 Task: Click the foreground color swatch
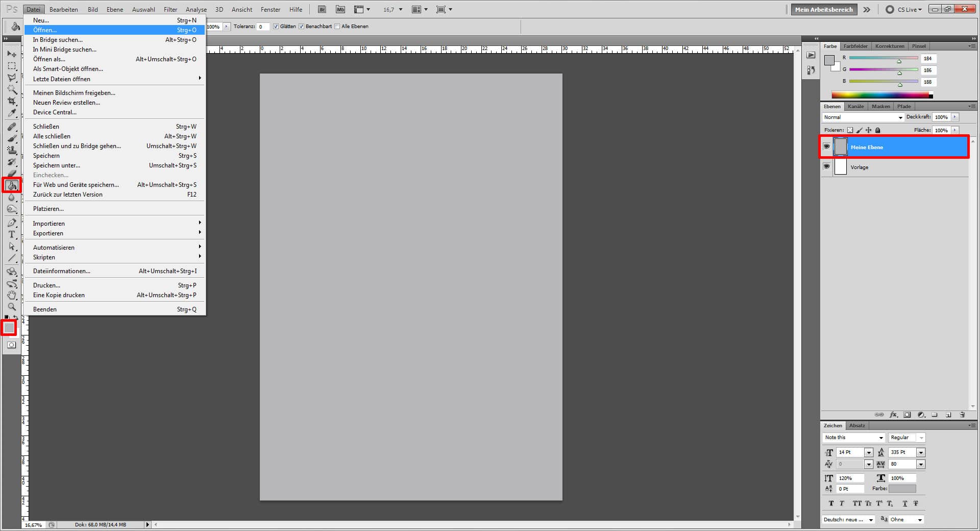tap(9, 327)
